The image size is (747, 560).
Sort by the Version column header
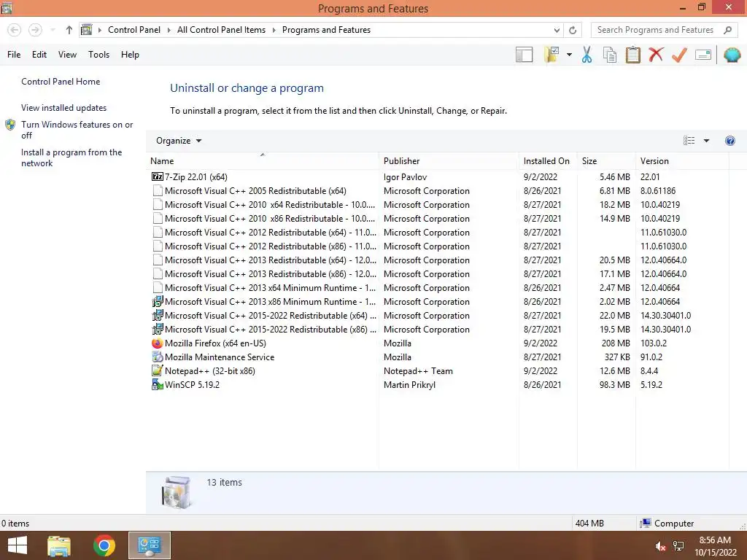coord(682,161)
